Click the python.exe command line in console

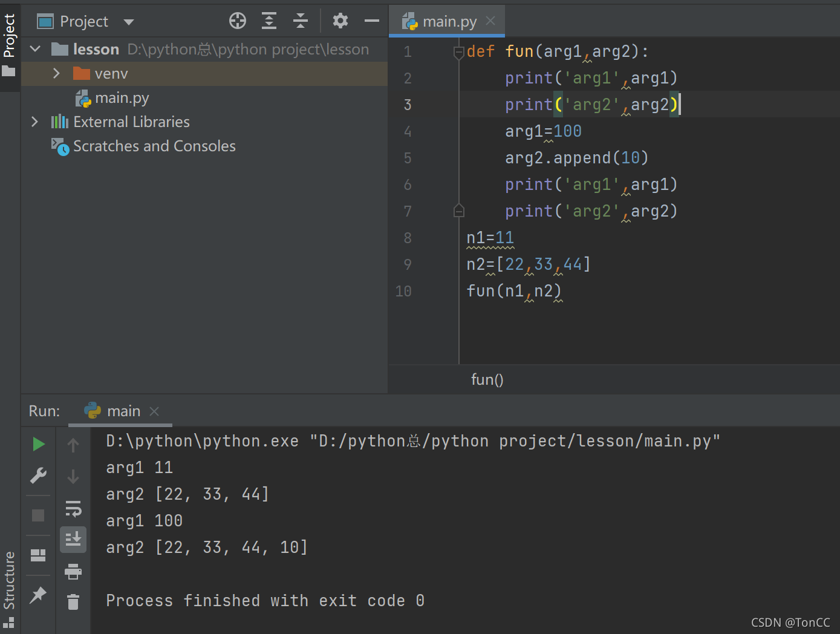413,441
